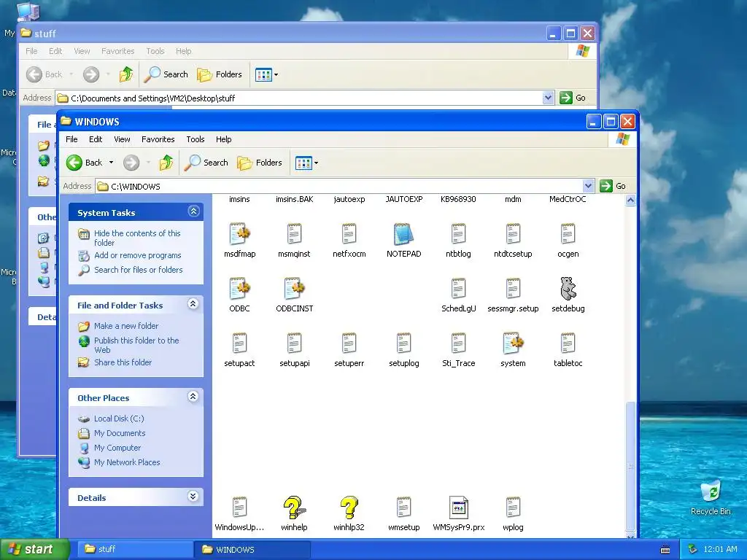Viewport: 747px width, 560px height.
Task: Select the tabletoc file icon
Action: tap(568, 343)
